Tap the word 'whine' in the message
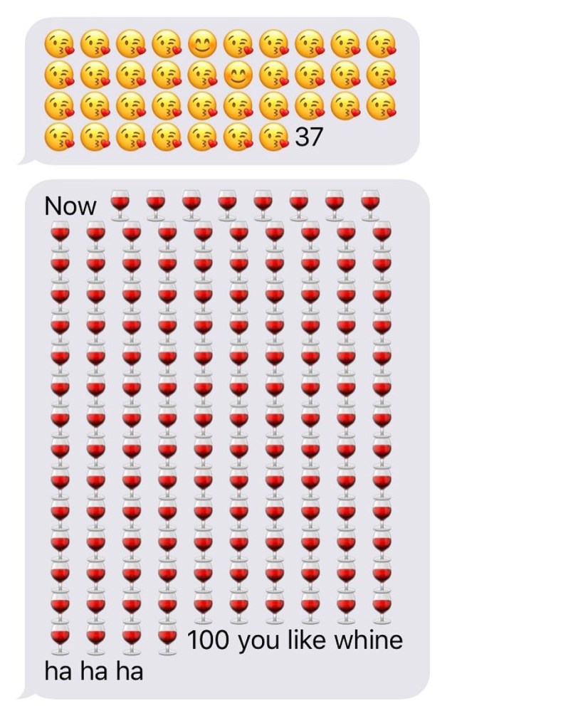 coord(369,640)
